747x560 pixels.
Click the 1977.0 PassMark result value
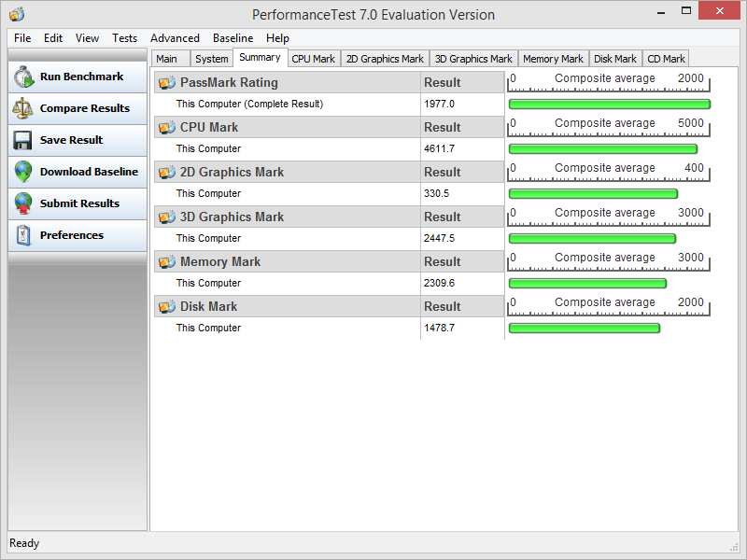439,104
